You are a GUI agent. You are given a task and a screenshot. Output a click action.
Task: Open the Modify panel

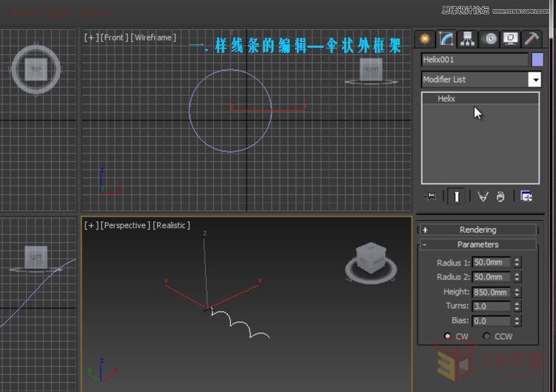(x=447, y=39)
